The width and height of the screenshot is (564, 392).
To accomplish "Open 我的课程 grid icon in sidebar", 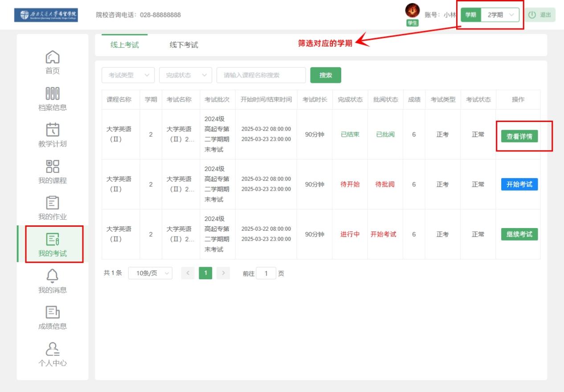I will [x=53, y=166].
